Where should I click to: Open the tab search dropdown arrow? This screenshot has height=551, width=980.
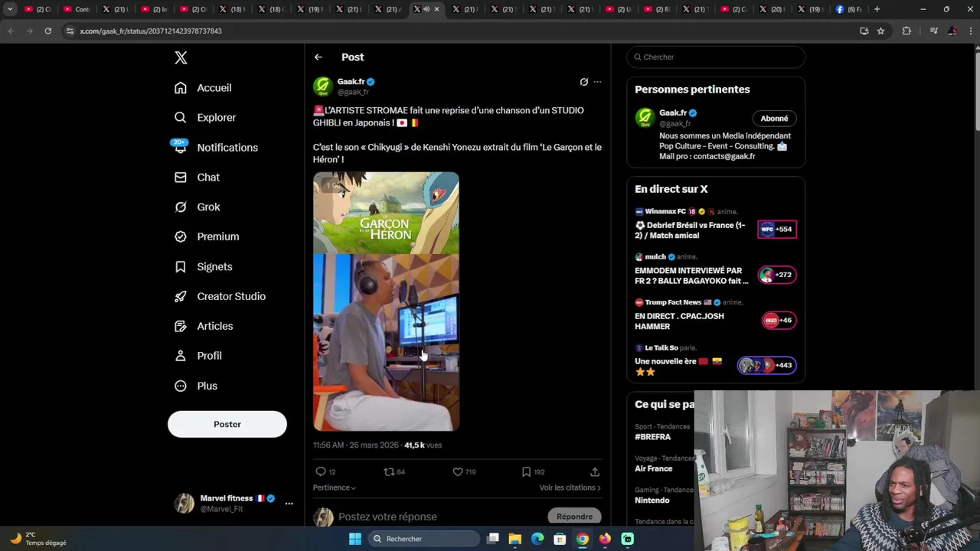click(10, 9)
